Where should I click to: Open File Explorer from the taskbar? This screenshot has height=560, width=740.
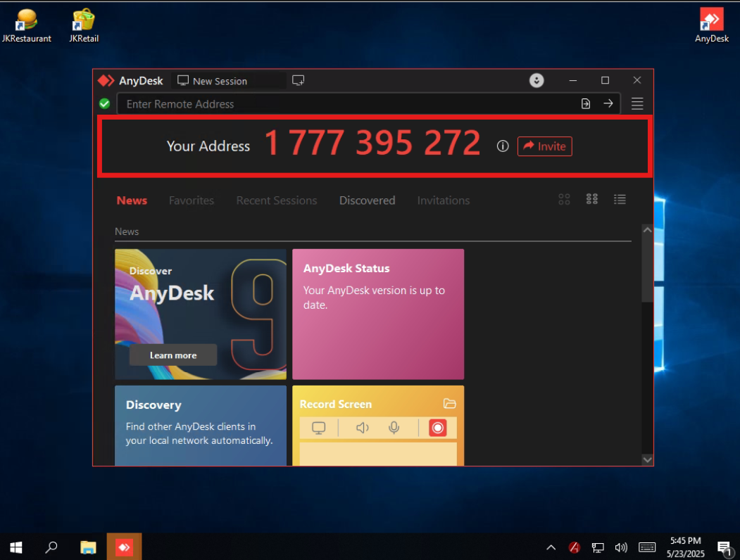[x=88, y=547]
